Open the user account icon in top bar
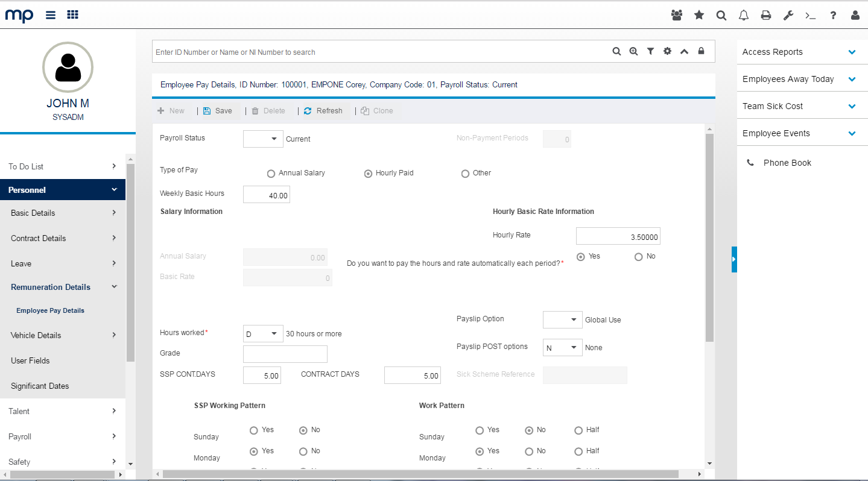Screen dimensions: 868x481 (x=855, y=16)
